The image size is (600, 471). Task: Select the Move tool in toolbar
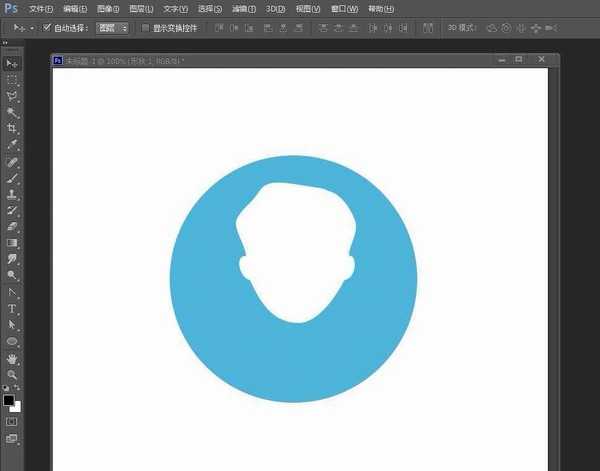(x=12, y=63)
